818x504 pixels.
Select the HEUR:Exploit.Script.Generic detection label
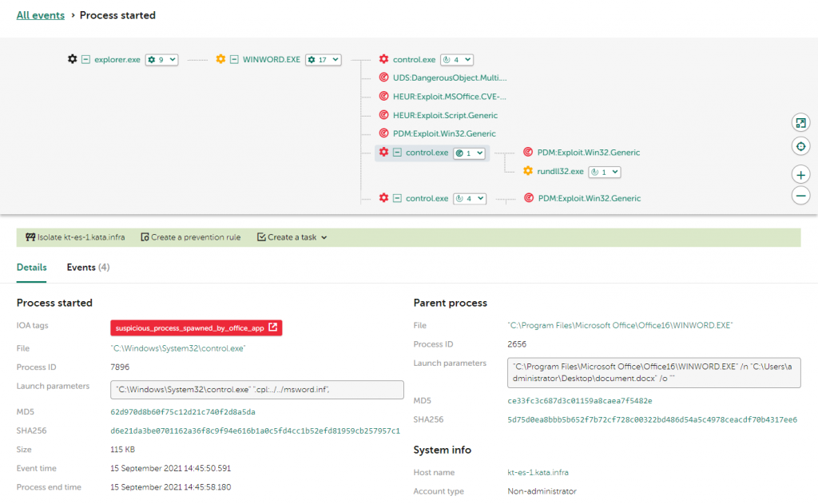[445, 115]
